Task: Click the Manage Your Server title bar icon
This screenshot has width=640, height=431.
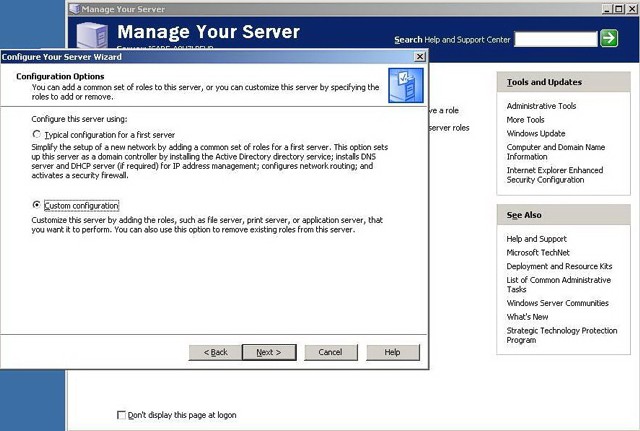Action: [74, 9]
